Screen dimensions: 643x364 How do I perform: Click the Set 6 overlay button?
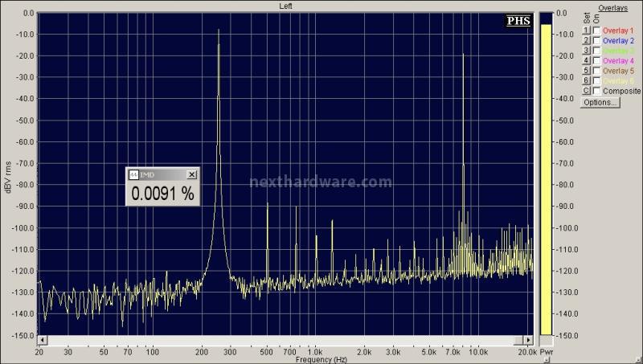[x=586, y=80]
